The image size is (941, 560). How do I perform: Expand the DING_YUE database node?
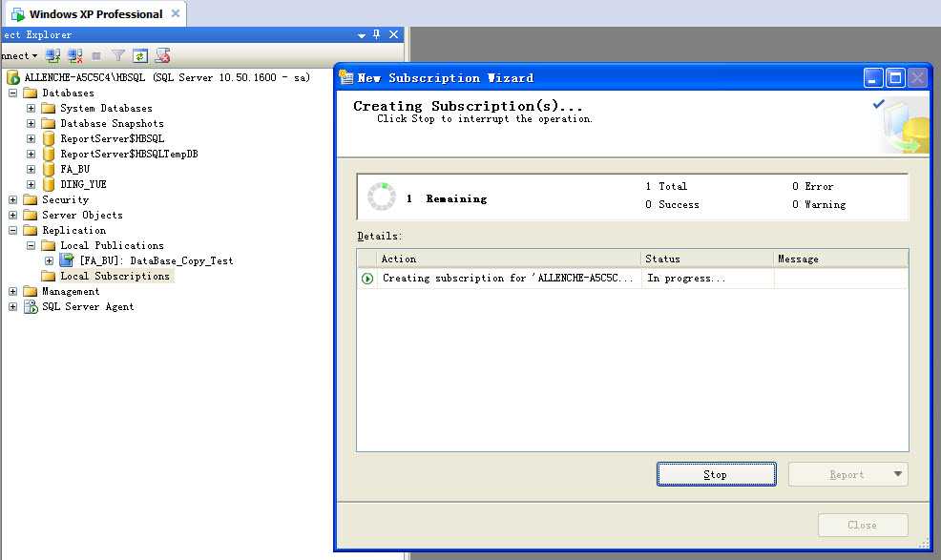pos(31,184)
